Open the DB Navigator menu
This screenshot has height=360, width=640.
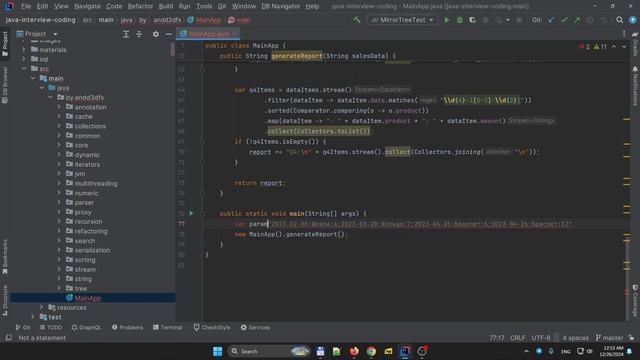281,6
